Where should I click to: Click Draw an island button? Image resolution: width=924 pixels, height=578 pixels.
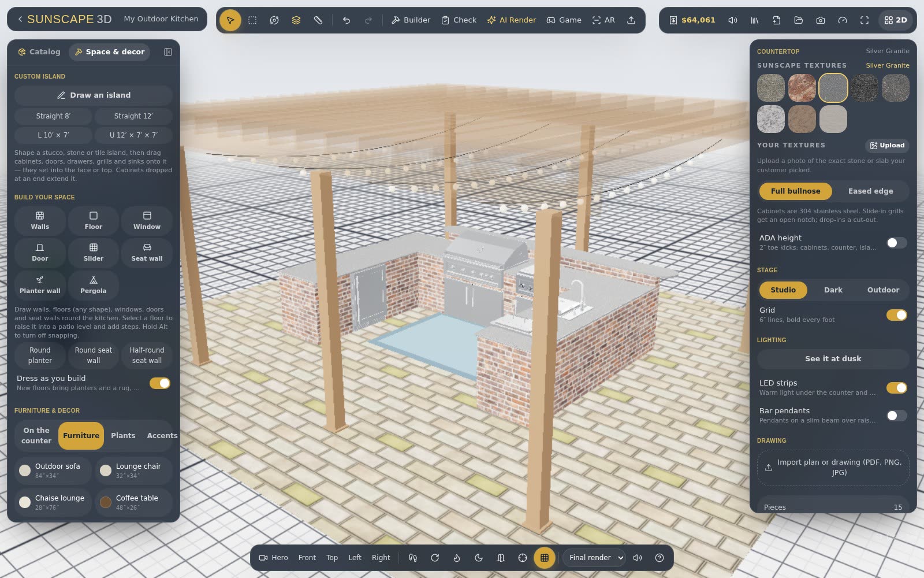click(94, 95)
